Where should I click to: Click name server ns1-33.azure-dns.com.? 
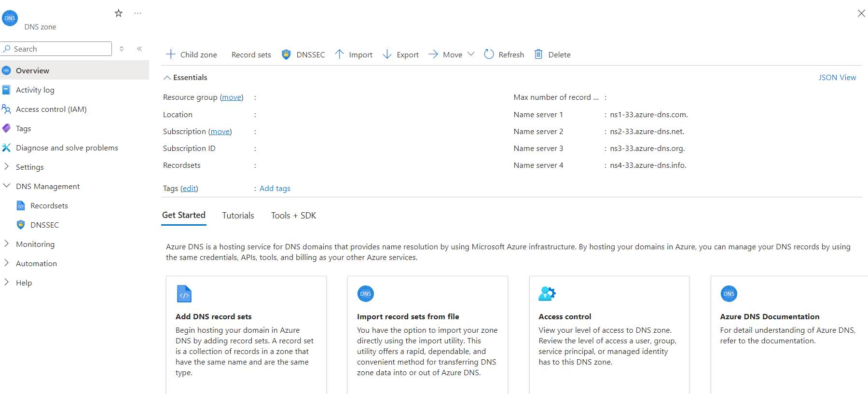coord(649,114)
